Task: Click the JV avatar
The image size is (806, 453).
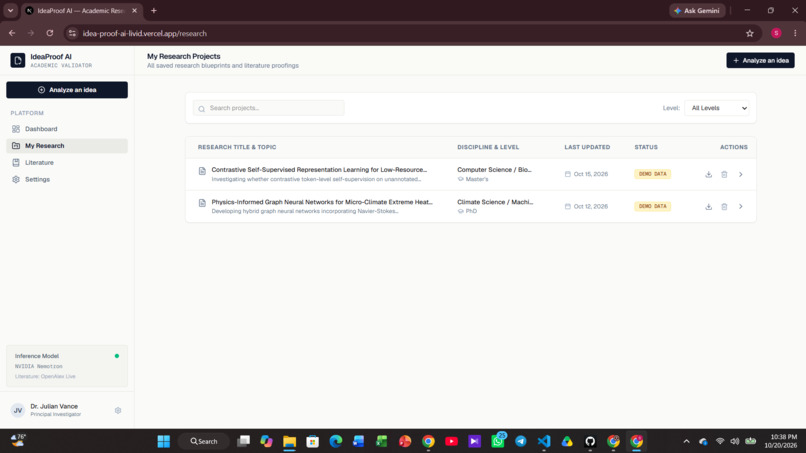Action: tap(17, 410)
